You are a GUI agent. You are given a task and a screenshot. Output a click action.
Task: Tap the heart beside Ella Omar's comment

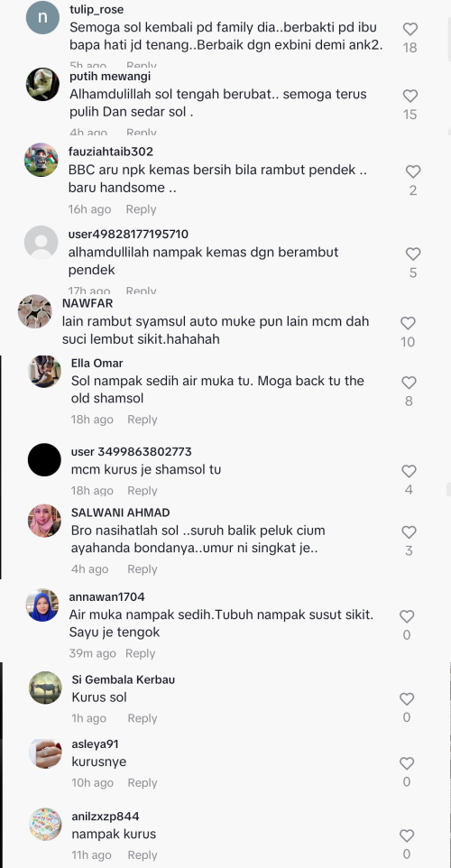(409, 383)
